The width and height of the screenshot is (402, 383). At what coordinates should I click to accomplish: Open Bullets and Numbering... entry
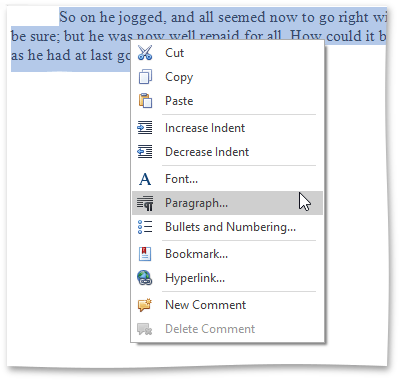[227, 227]
